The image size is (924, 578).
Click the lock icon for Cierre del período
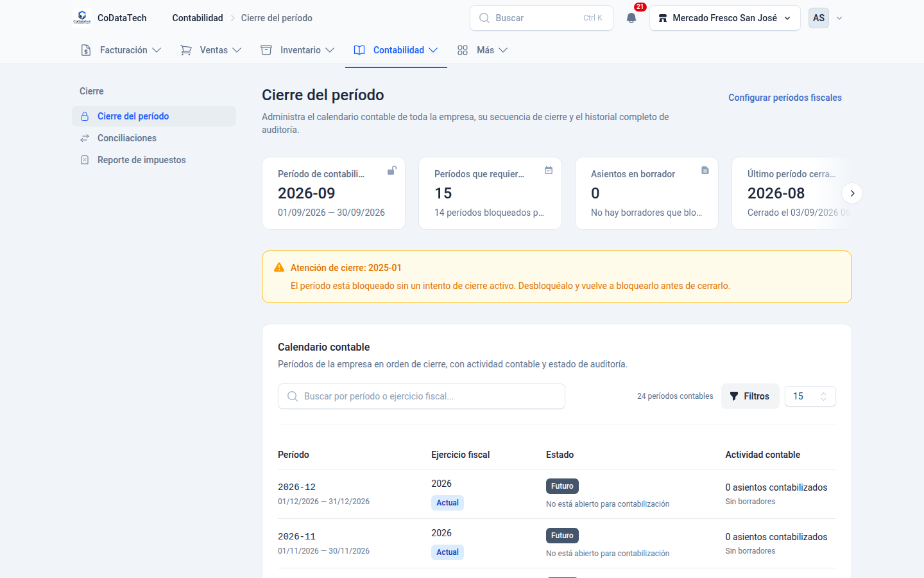tap(85, 116)
